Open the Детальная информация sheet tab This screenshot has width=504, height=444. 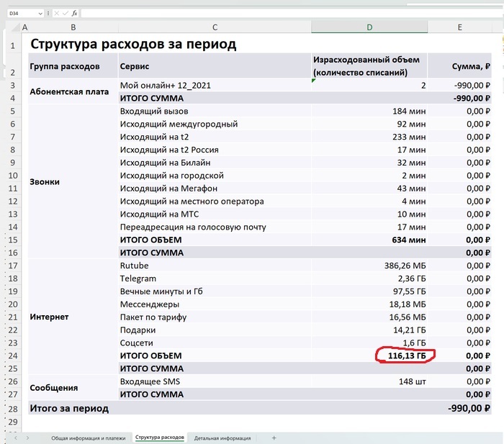222,438
